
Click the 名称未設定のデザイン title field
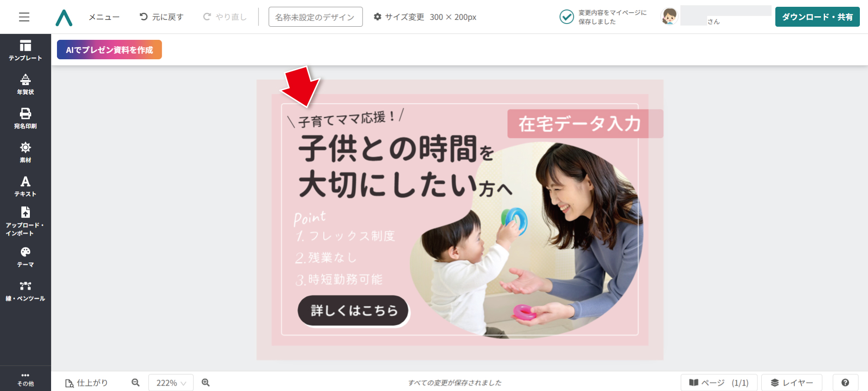click(316, 17)
